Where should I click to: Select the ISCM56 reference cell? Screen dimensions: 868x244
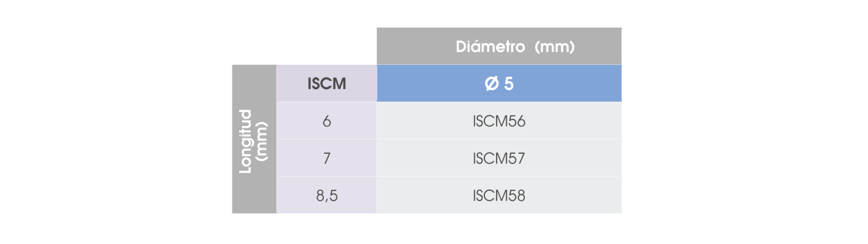pyautogui.click(x=499, y=121)
